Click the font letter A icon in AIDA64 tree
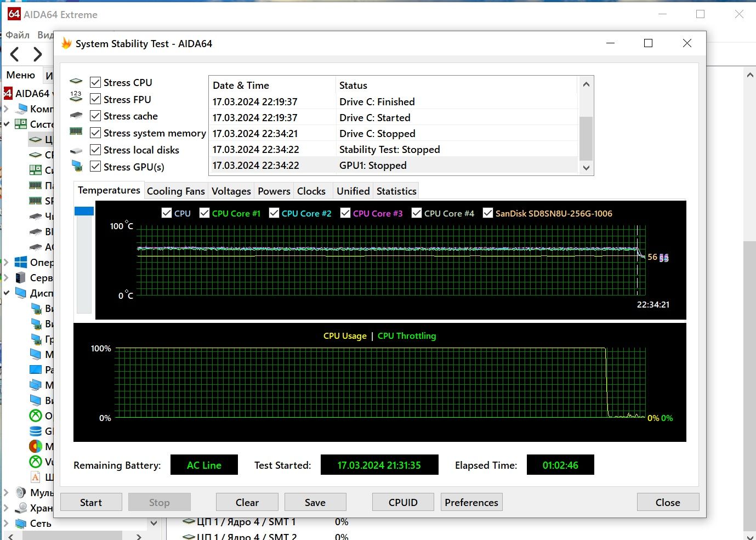The width and height of the screenshot is (756, 540). pyautogui.click(x=36, y=477)
